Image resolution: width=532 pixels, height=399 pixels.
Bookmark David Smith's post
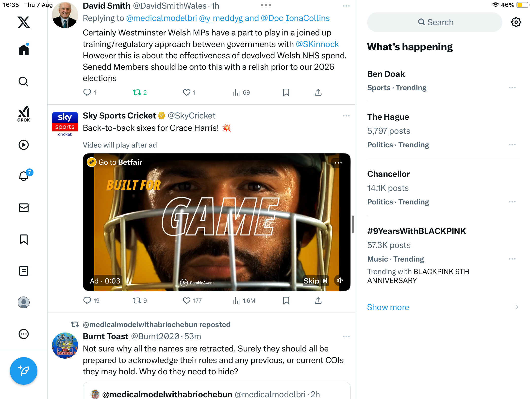coord(286,92)
